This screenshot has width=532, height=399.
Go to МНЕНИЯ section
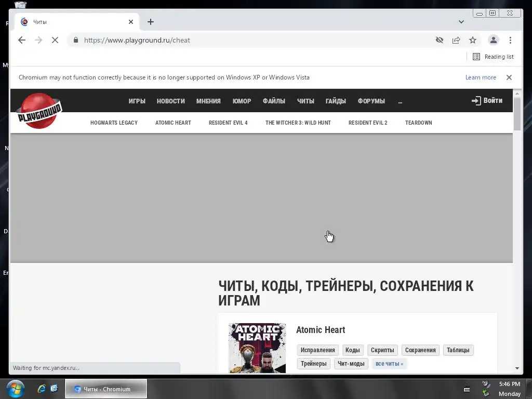click(208, 101)
